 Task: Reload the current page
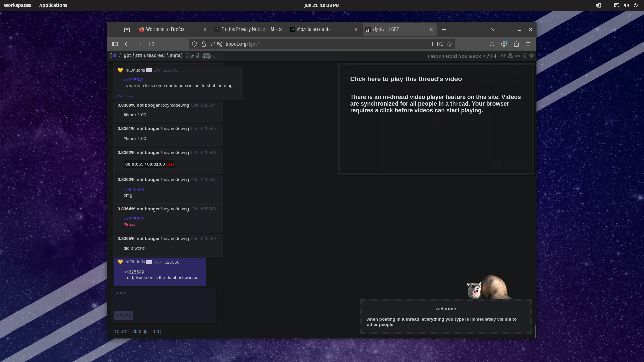pos(151,44)
